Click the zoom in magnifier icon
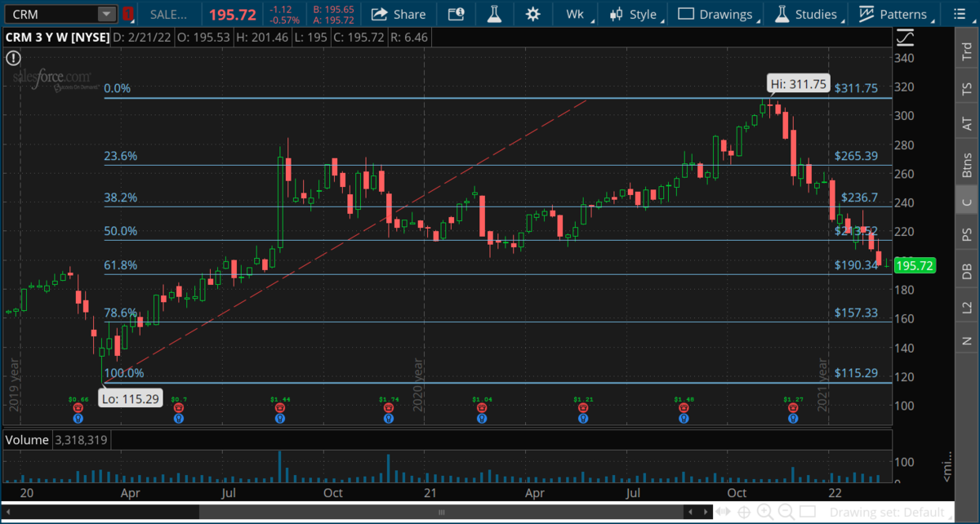This screenshot has height=524, width=980. [x=765, y=512]
